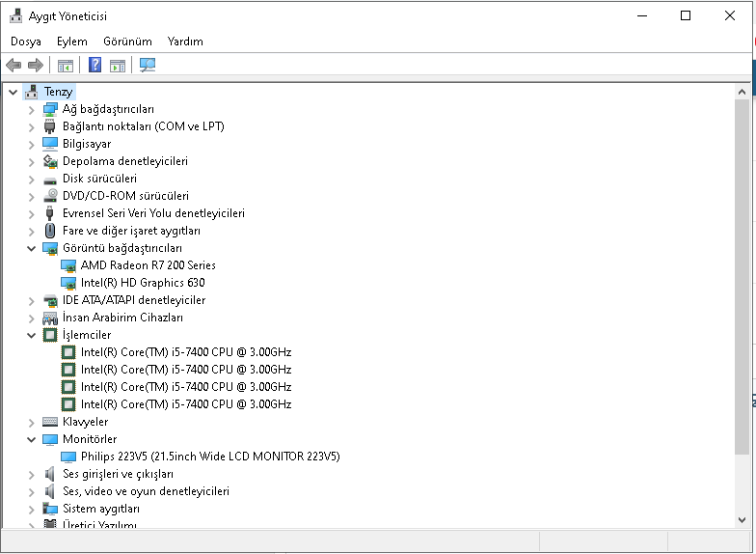Open the Eylem menu
Viewport: 756px width, 554px height.
coord(71,42)
